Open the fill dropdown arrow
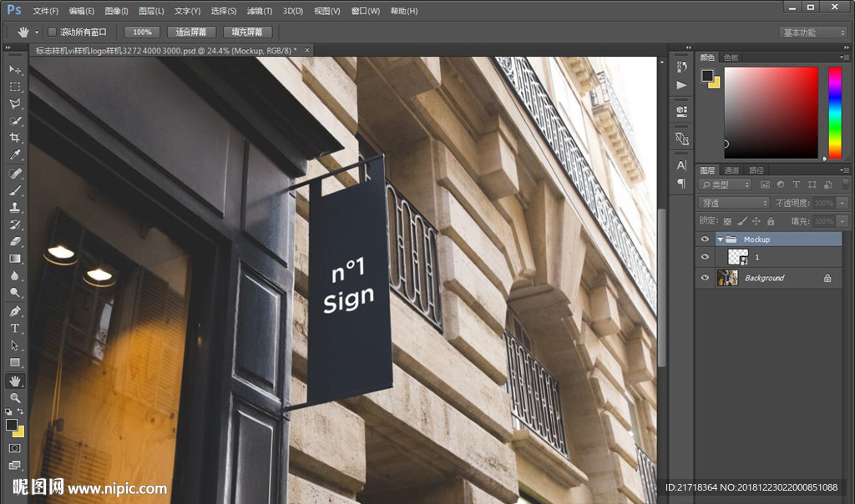The width and height of the screenshot is (855, 504). (x=842, y=221)
